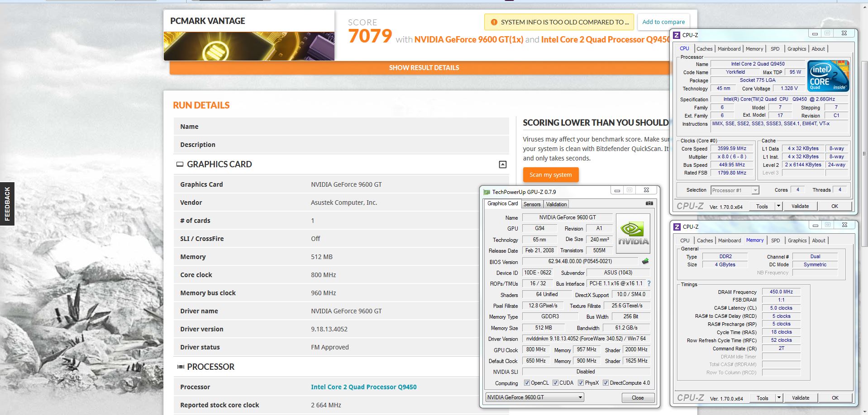Open SPD tab in lower CPU-Z window
Image resolution: width=868 pixels, height=415 pixels.
click(x=776, y=241)
